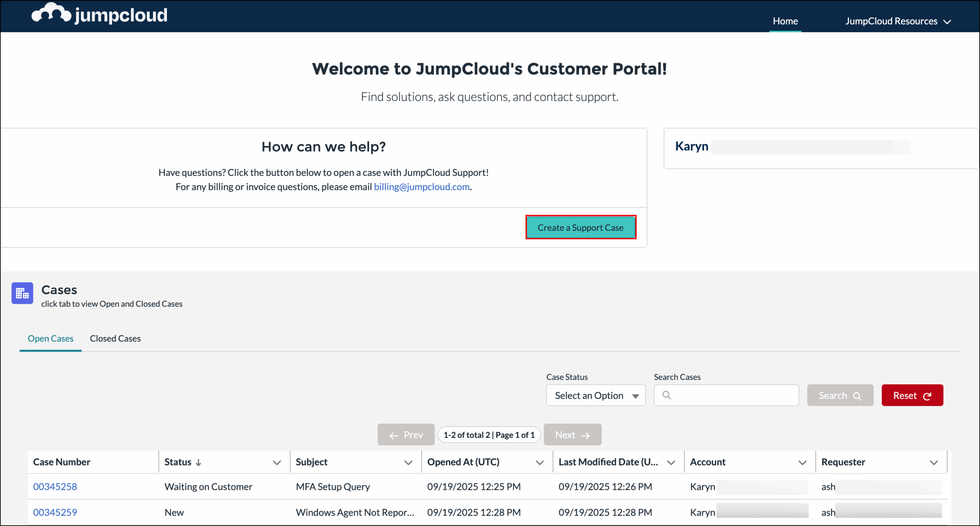
Task: Open the Subject column filter dropdown
Action: click(x=408, y=462)
